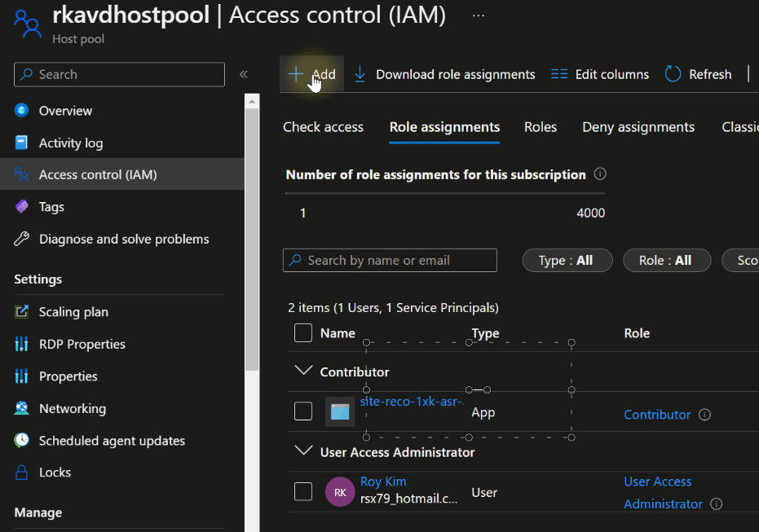Open Scheduled agent updates clock icon
Screen dimensions: 759x532
pos(22,441)
